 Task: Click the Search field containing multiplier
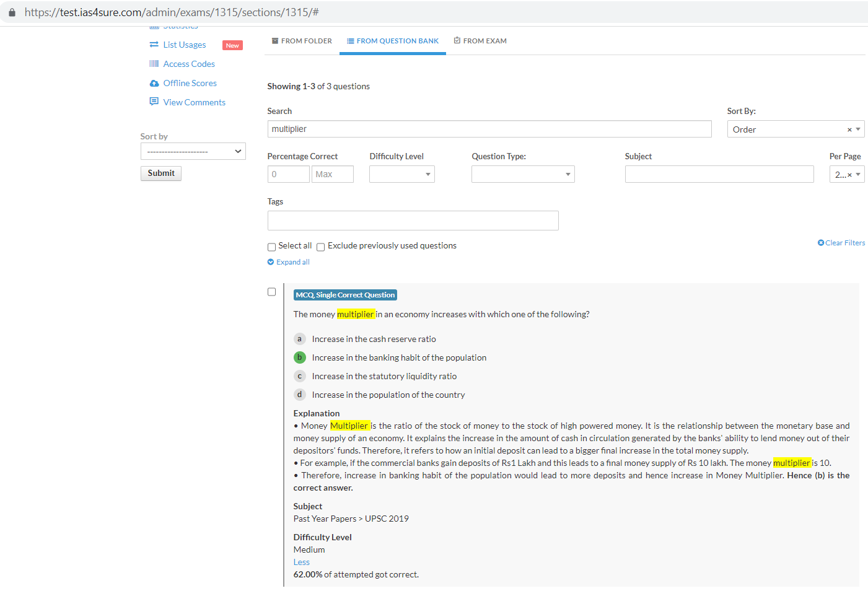[x=489, y=129]
